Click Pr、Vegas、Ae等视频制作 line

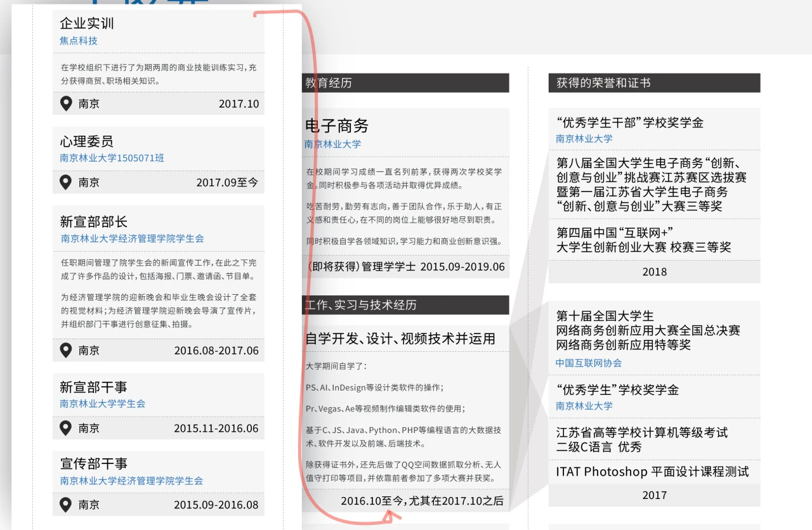tap(385, 409)
